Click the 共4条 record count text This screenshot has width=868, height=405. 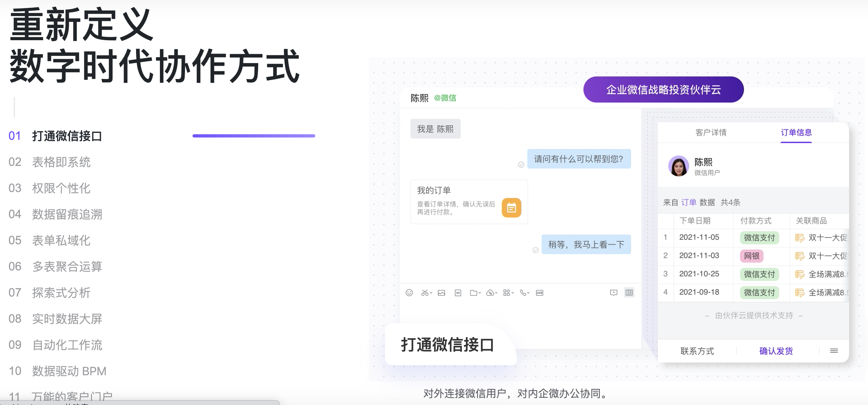tap(731, 202)
